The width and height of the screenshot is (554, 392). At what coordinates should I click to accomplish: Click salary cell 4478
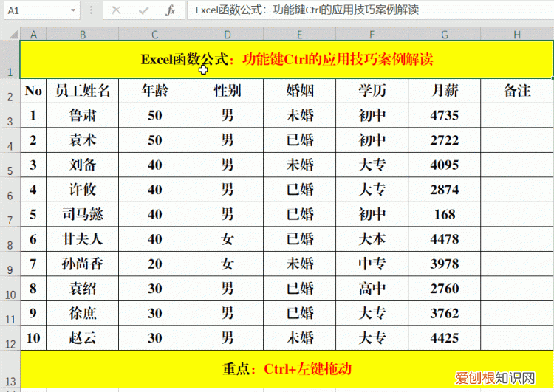[x=445, y=239]
